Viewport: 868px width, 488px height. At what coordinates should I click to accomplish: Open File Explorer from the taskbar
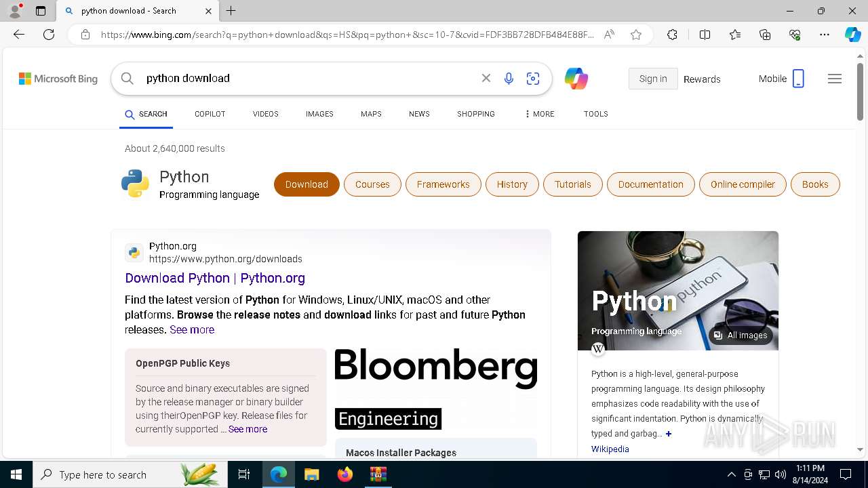pyautogui.click(x=311, y=474)
